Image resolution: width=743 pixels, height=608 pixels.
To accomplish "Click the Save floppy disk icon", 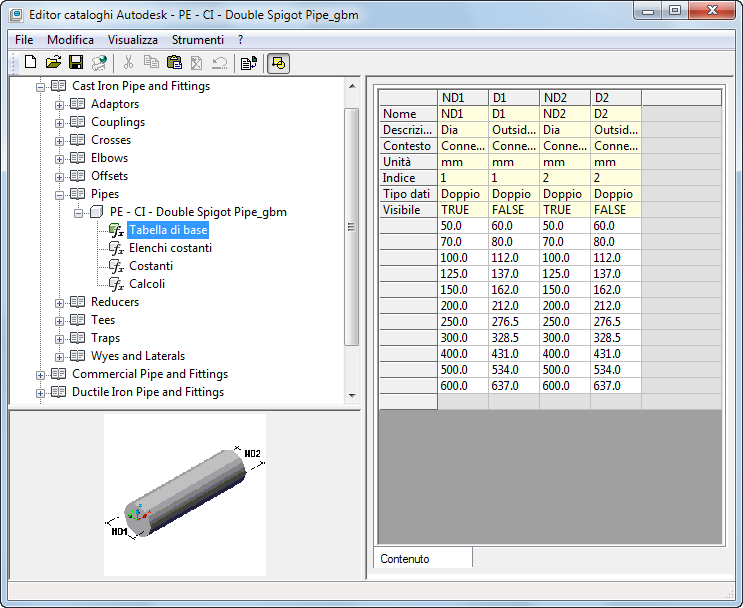I will [76, 63].
